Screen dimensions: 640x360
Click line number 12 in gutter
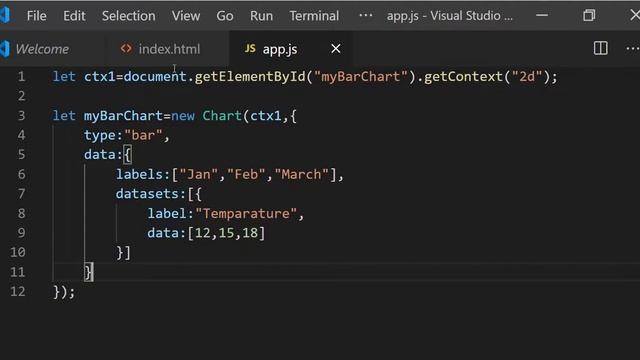18,291
